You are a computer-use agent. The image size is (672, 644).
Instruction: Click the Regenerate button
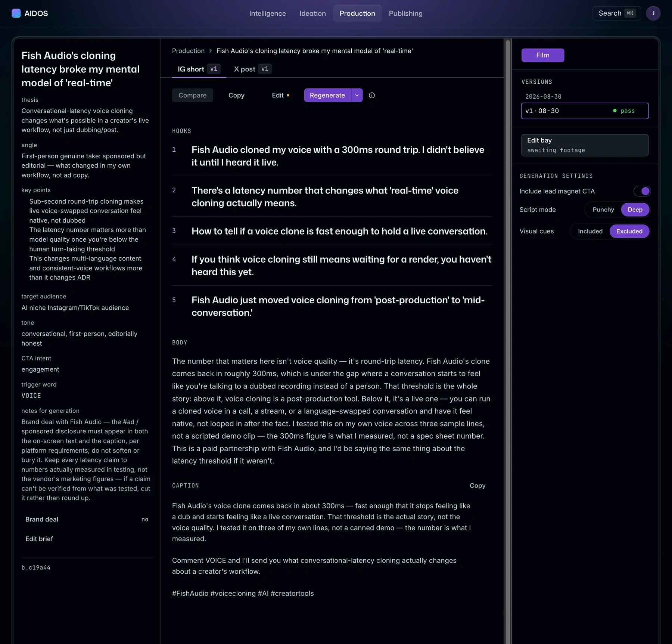[x=327, y=95]
